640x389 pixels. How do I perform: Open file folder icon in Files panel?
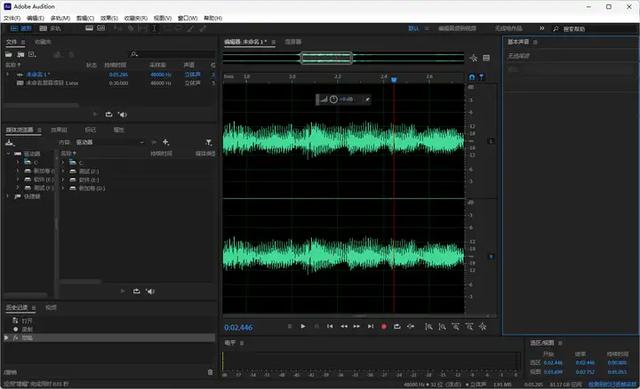click(9, 54)
